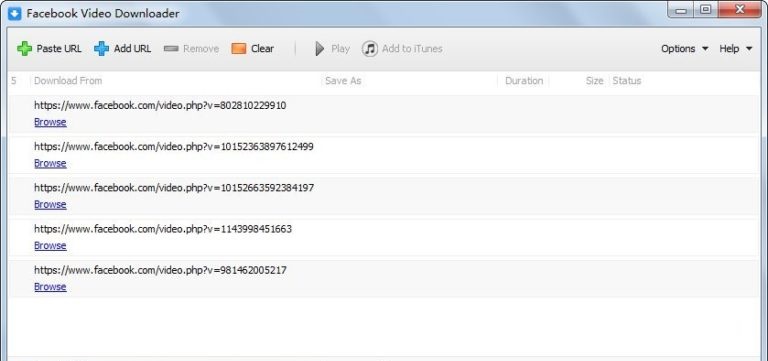Open the Options dropdown menu
The image size is (768, 361).
point(685,48)
